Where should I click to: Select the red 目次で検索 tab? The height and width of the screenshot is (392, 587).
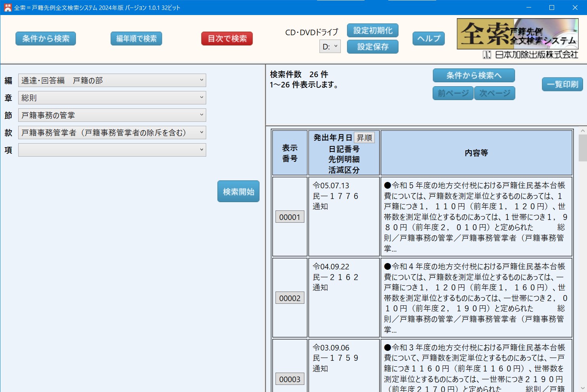(227, 39)
